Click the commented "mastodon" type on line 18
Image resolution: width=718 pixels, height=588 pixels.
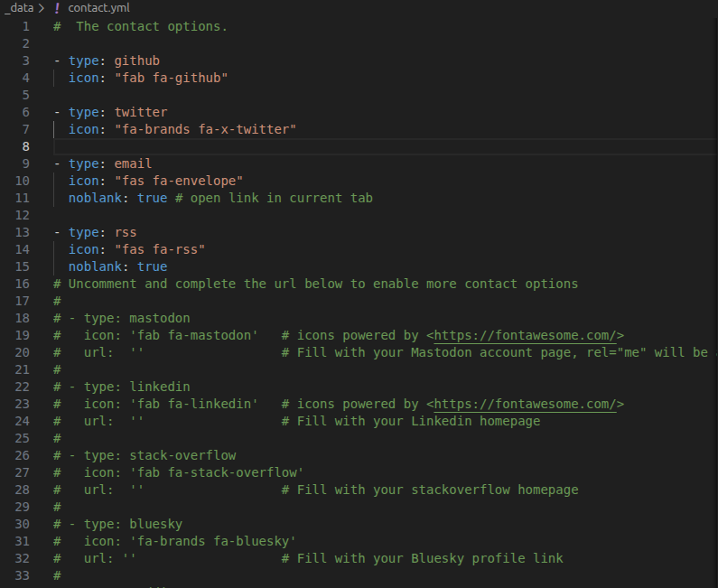(159, 318)
